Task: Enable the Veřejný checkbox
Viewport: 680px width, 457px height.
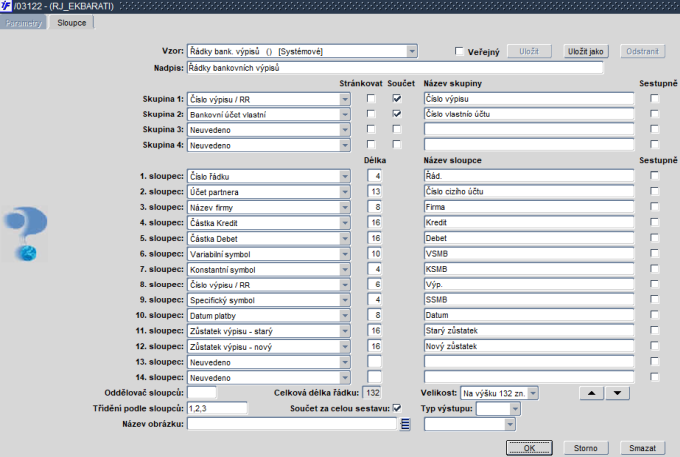Action: pyautogui.click(x=460, y=51)
